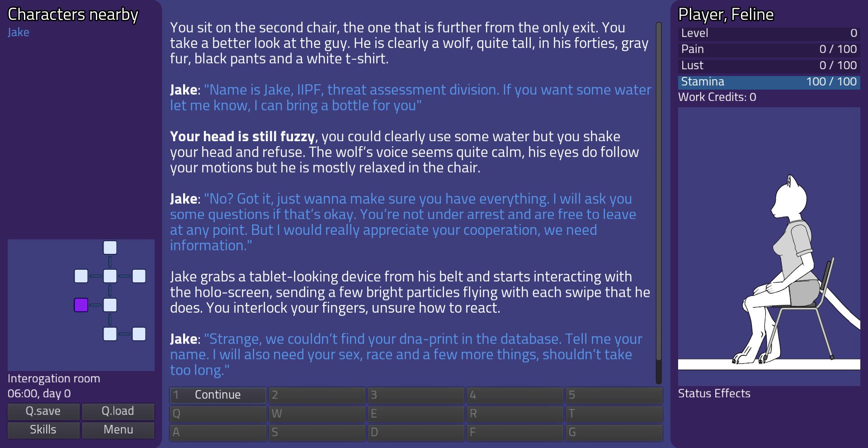Click the empty action slot labeled G

pyautogui.click(x=614, y=432)
